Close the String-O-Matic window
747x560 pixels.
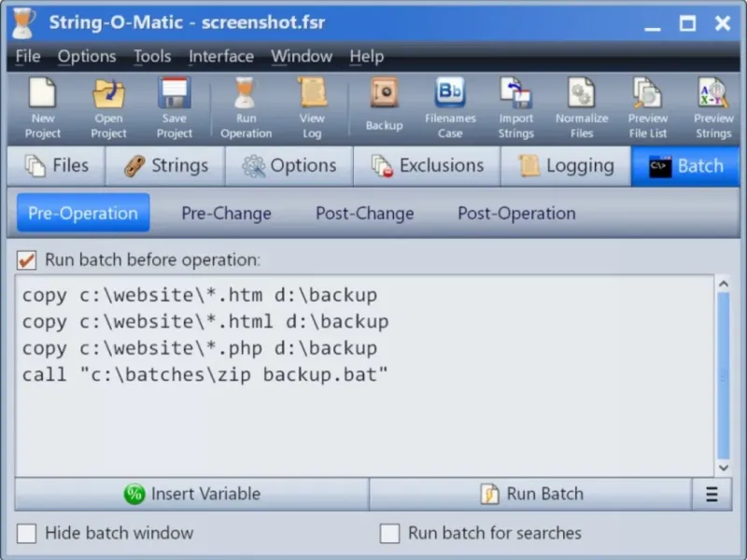[x=723, y=22]
